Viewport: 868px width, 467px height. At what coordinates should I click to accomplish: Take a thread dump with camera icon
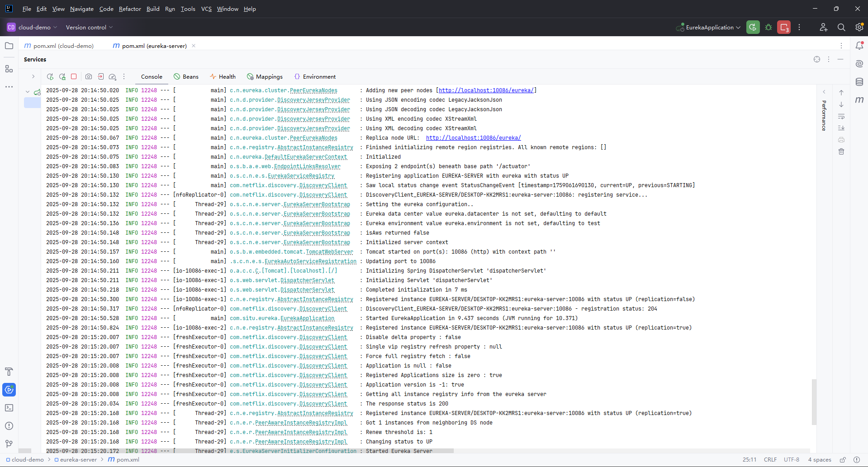89,77
